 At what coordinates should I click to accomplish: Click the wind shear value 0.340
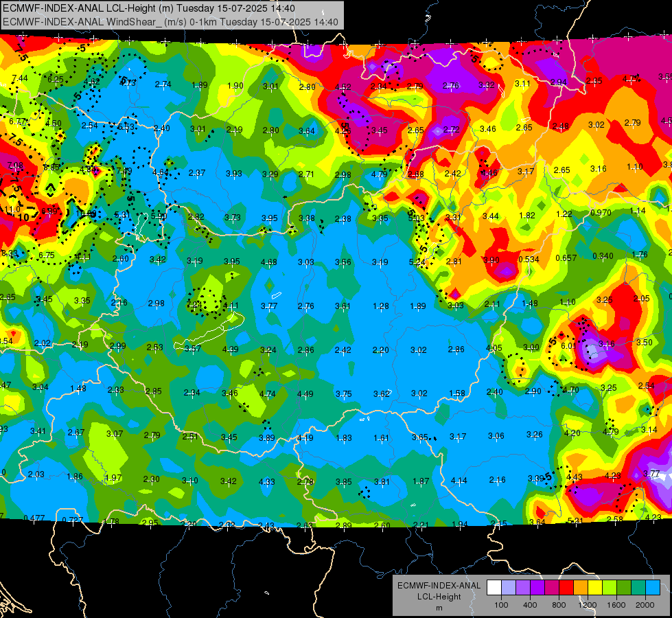(x=603, y=256)
